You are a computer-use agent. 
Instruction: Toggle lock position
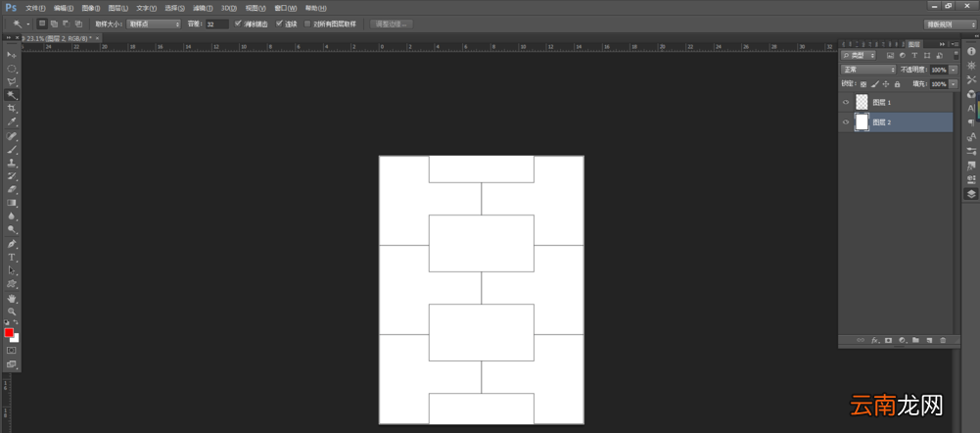point(886,84)
